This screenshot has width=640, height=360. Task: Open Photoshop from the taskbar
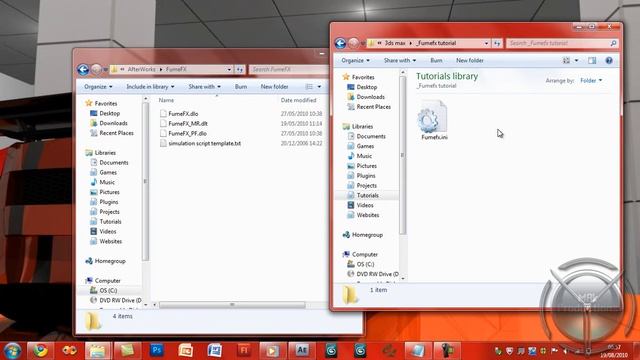coord(157,350)
